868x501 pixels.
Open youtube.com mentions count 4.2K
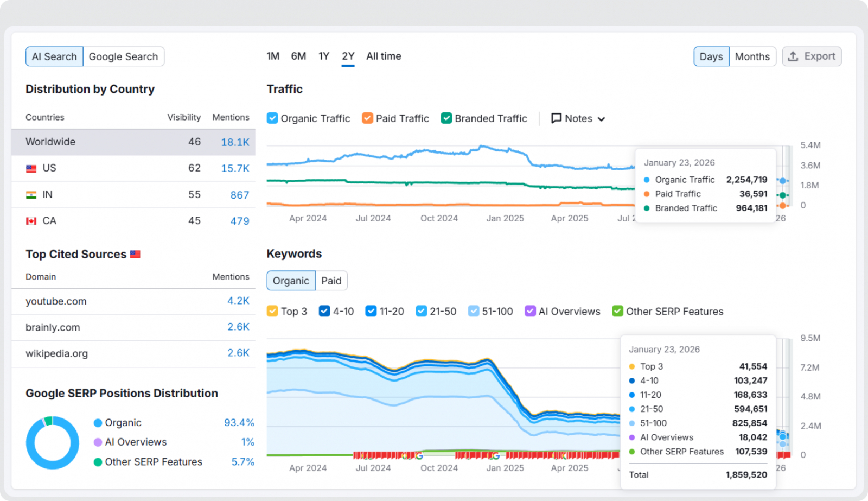238,301
